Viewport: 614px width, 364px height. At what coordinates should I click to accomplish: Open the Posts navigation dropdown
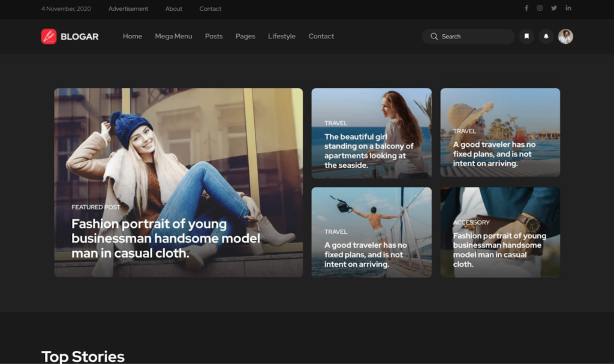[x=213, y=36]
